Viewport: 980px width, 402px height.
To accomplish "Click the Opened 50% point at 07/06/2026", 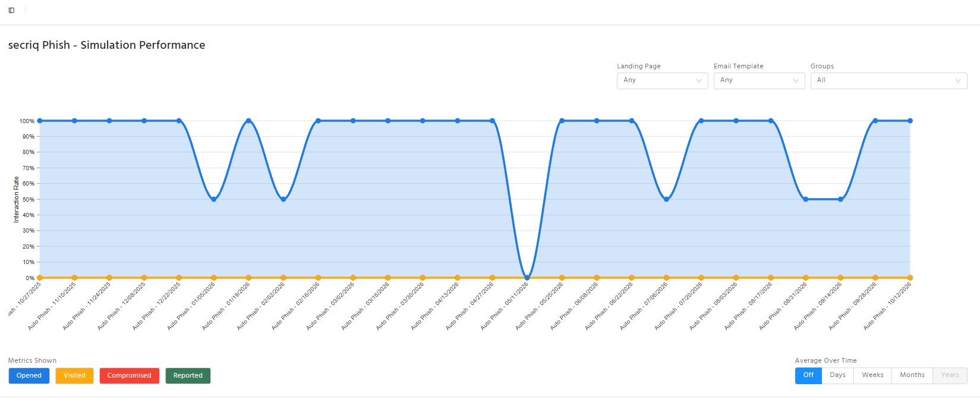I will point(666,199).
